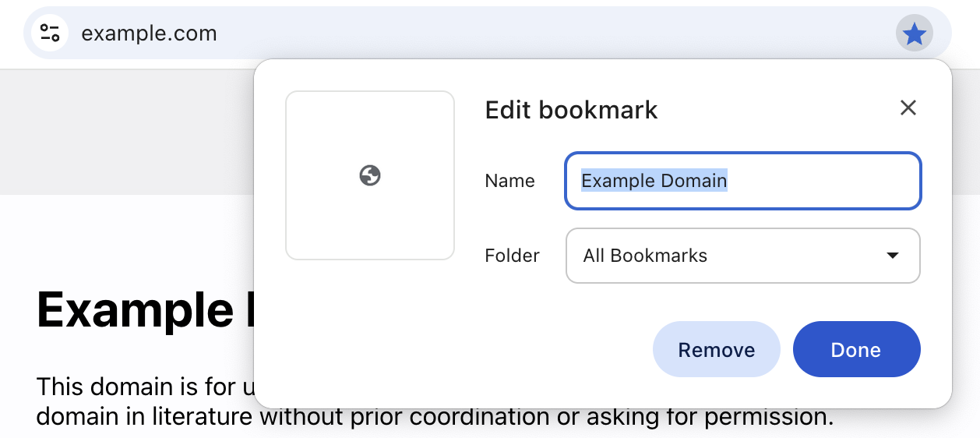Viewport: 980px width, 438px height.
Task: Click the highlighted "Example Domain" text
Action: coord(654,181)
